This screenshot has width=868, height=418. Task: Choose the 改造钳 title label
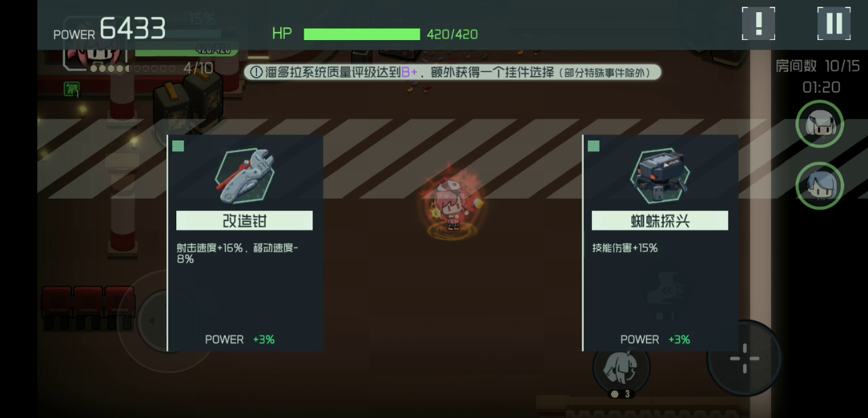(x=244, y=221)
